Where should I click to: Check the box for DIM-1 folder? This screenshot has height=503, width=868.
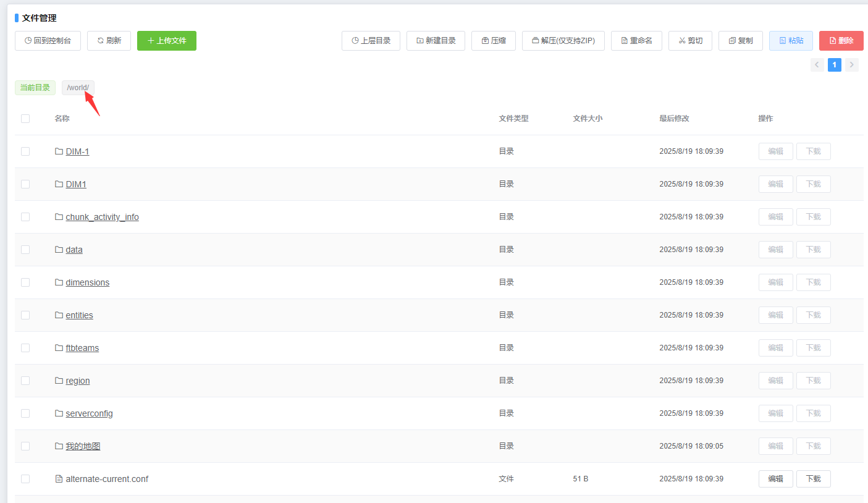25,151
